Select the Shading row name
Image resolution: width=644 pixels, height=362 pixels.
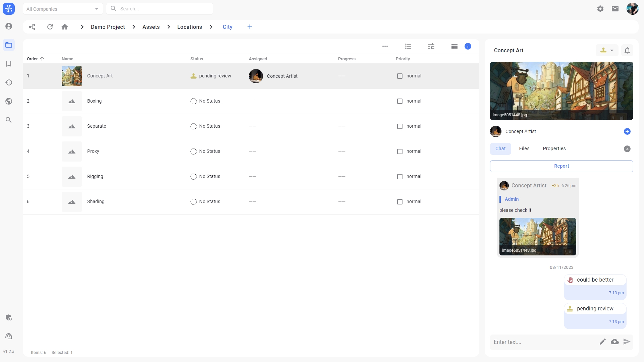click(96, 201)
